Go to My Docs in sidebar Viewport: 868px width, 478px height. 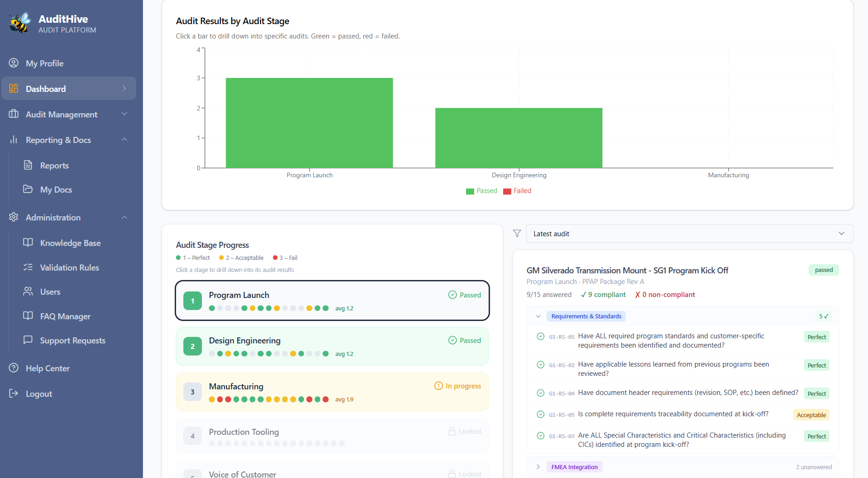click(56, 190)
